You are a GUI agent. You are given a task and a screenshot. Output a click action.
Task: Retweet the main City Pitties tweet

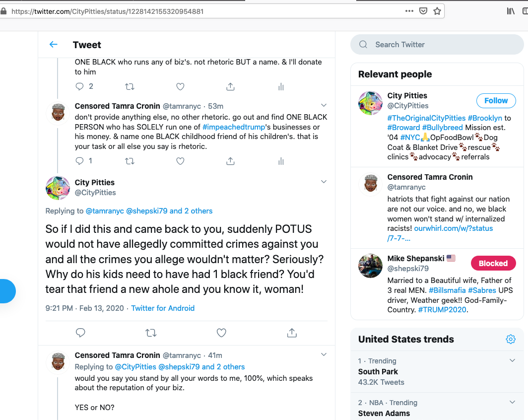pos(151,333)
